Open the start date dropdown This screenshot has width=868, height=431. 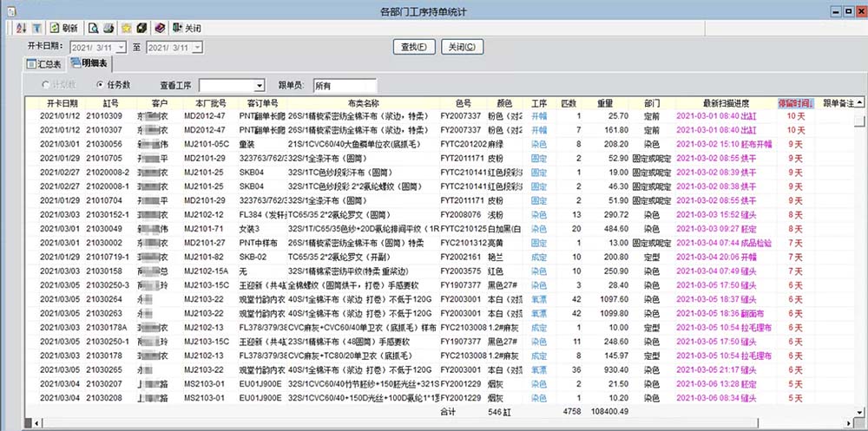pyautogui.click(x=120, y=47)
